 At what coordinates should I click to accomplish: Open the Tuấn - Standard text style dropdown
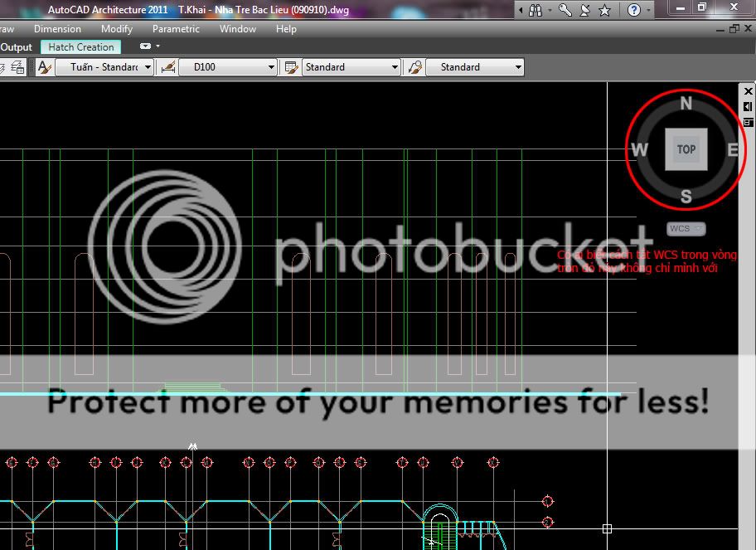(104, 67)
